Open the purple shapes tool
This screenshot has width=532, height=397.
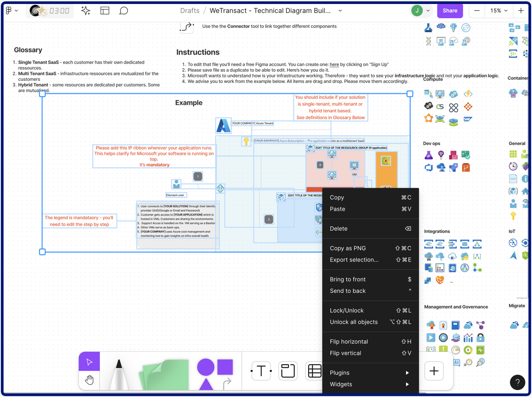click(215, 374)
